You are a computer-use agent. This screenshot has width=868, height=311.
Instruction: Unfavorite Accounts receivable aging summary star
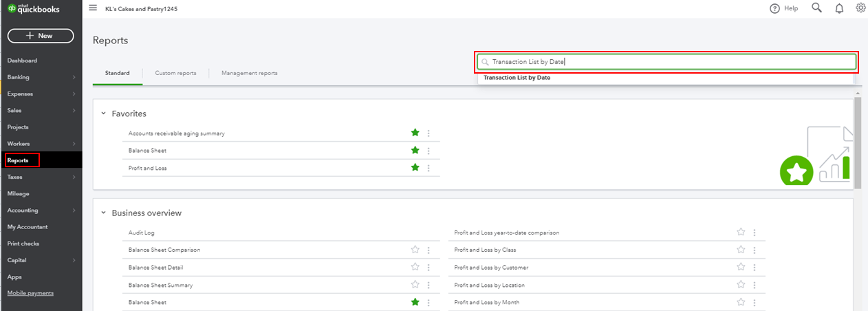click(x=415, y=133)
